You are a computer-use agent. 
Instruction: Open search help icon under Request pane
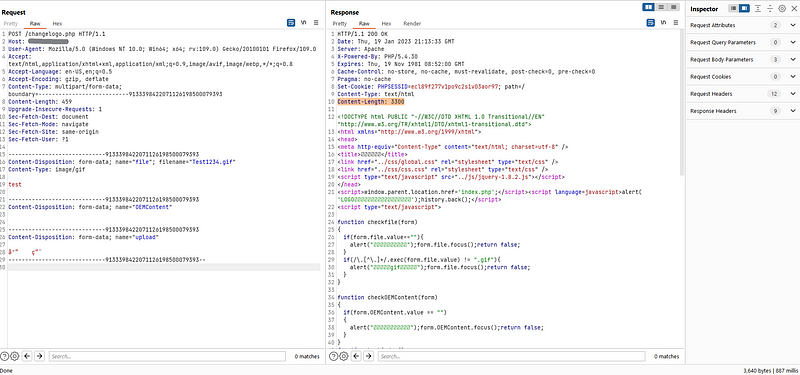click(x=5, y=356)
